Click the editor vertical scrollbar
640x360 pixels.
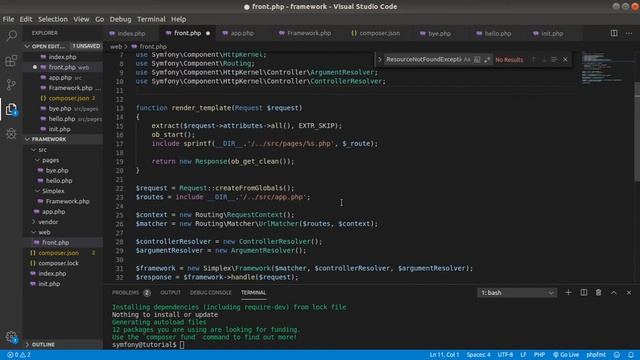637,131
